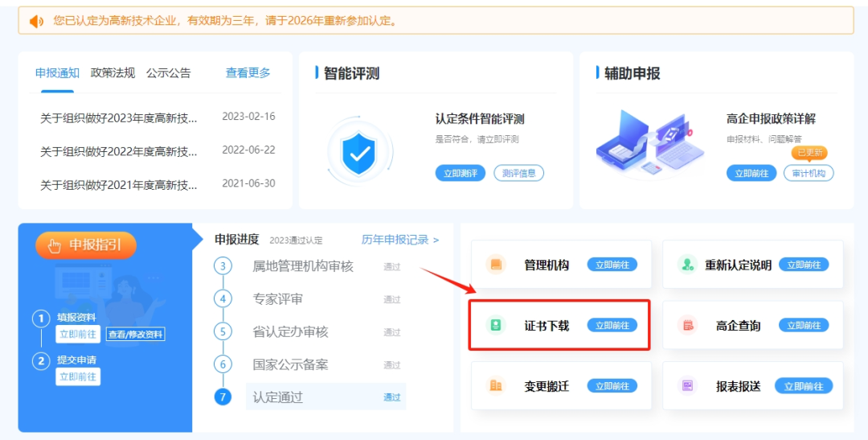Click the date 2023-02-16
868x440 pixels.
pyautogui.click(x=248, y=117)
